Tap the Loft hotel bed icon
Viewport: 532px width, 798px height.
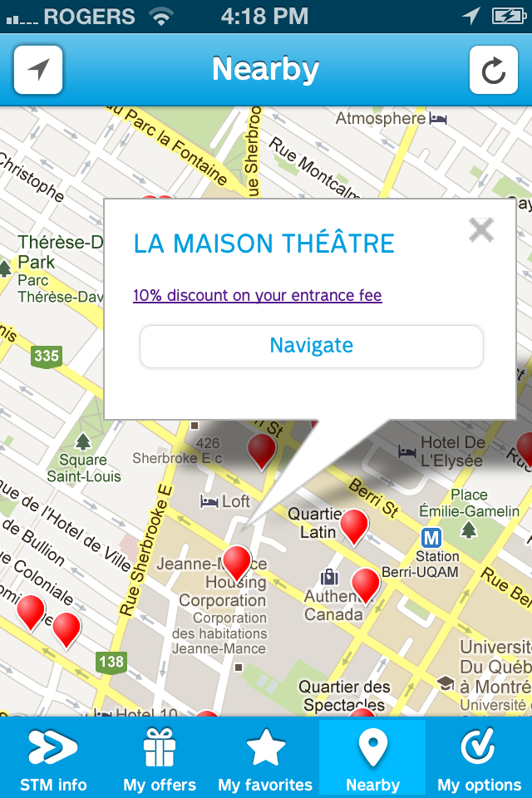click(209, 501)
